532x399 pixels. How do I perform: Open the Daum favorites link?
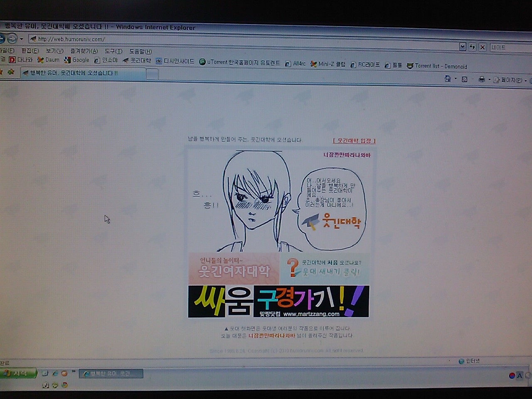pyautogui.click(x=48, y=60)
